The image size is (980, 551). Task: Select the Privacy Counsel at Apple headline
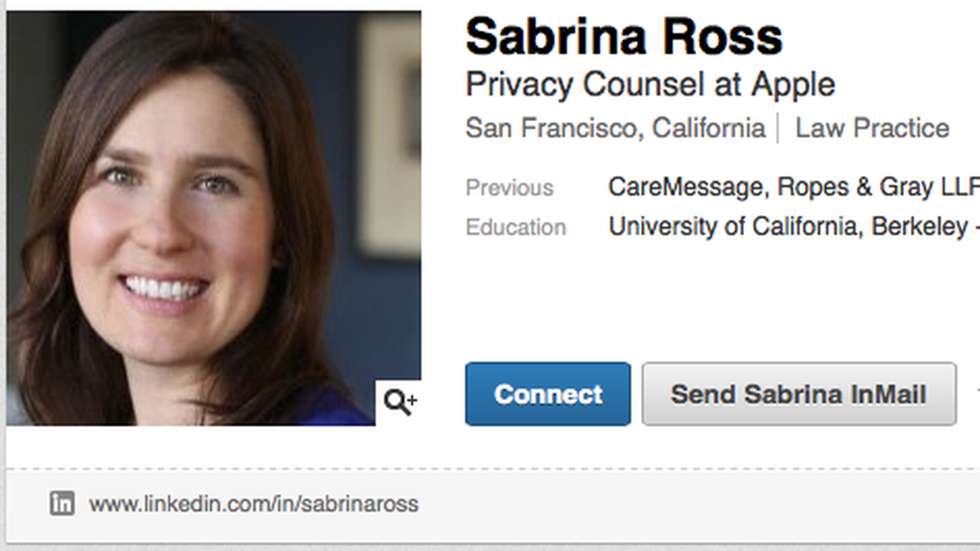[x=650, y=84]
